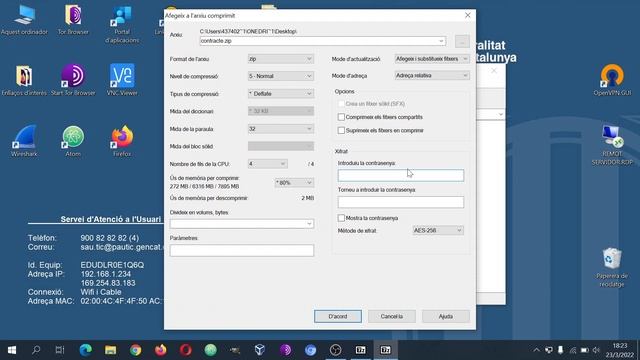The image size is (640, 360).
Task: Open Atom from the taskbar
Action: 211,350
